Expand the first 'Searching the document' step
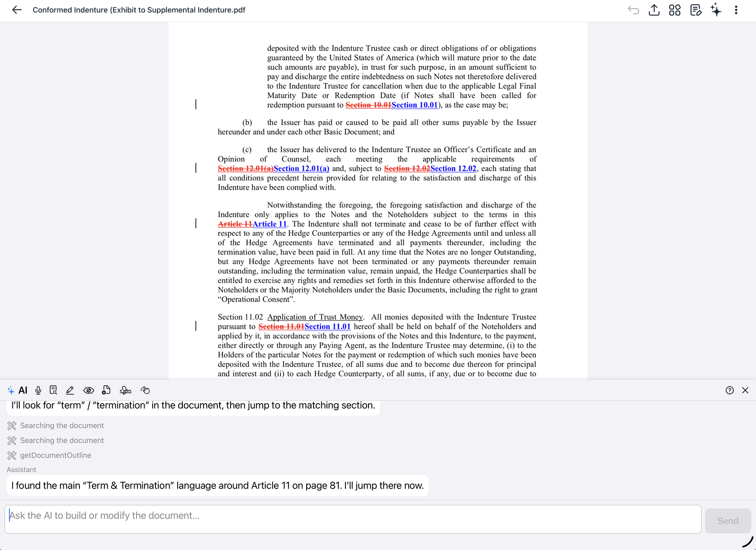The height and width of the screenshot is (550, 756). tap(56, 426)
